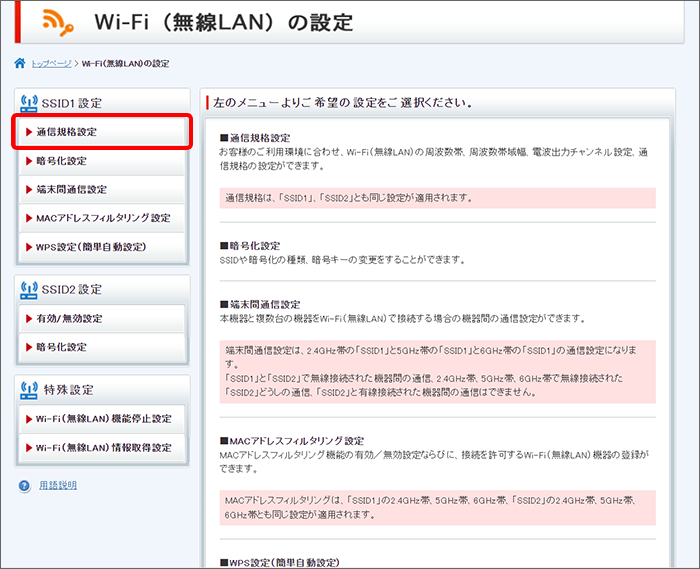Click the SSID2設定 router icon
Screen dimensions: 700x569
pyautogui.click(x=29, y=290)
